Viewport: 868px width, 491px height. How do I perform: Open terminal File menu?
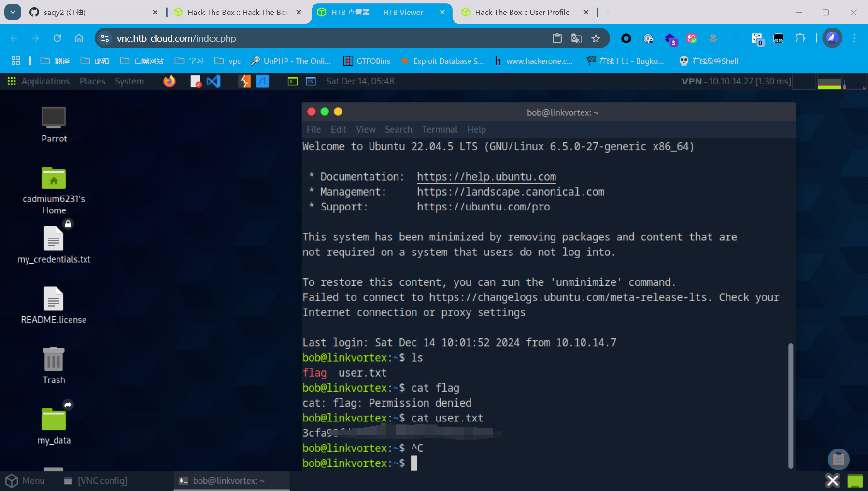[x=313, y=129]
